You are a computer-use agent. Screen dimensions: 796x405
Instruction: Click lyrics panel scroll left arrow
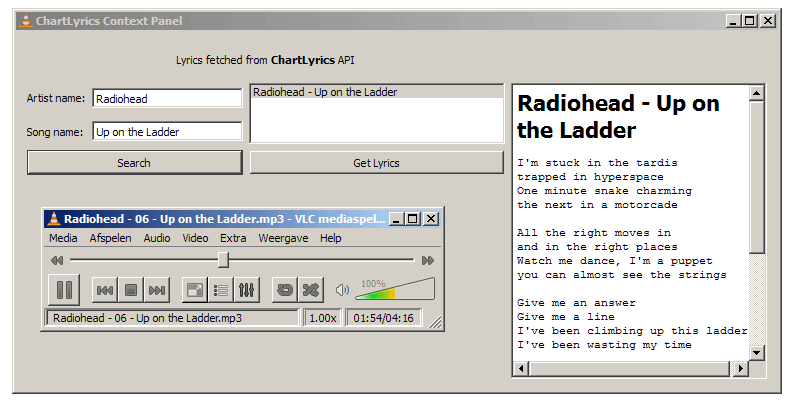point(521,368)
